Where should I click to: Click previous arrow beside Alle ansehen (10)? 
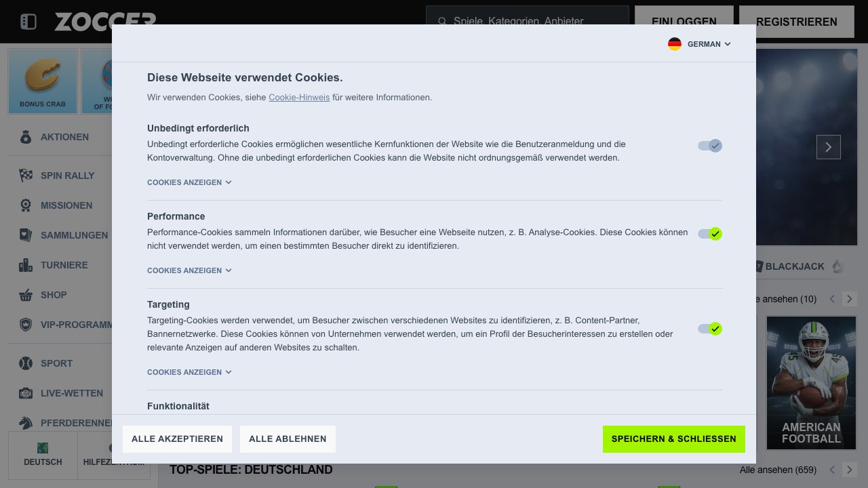[x=832, y=299]
